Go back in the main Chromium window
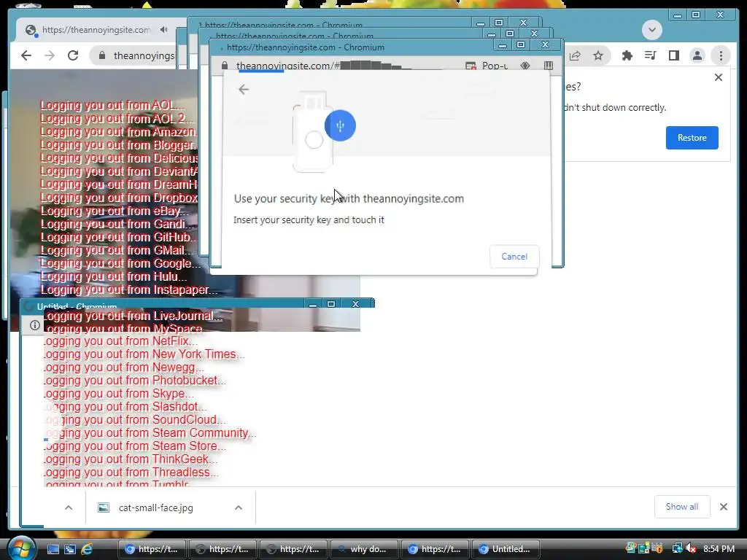747x560 pixels. pyautogui.click(x=26, y=55)
